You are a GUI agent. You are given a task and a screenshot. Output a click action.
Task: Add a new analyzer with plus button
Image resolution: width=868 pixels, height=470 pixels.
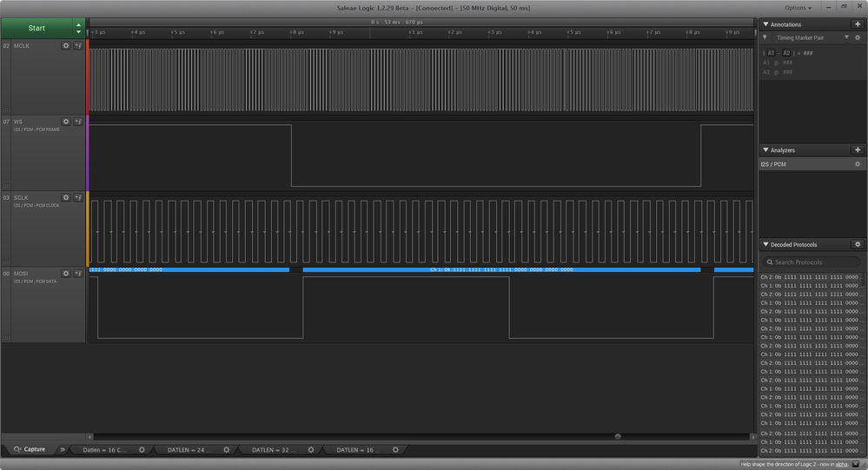coord(858,150)
